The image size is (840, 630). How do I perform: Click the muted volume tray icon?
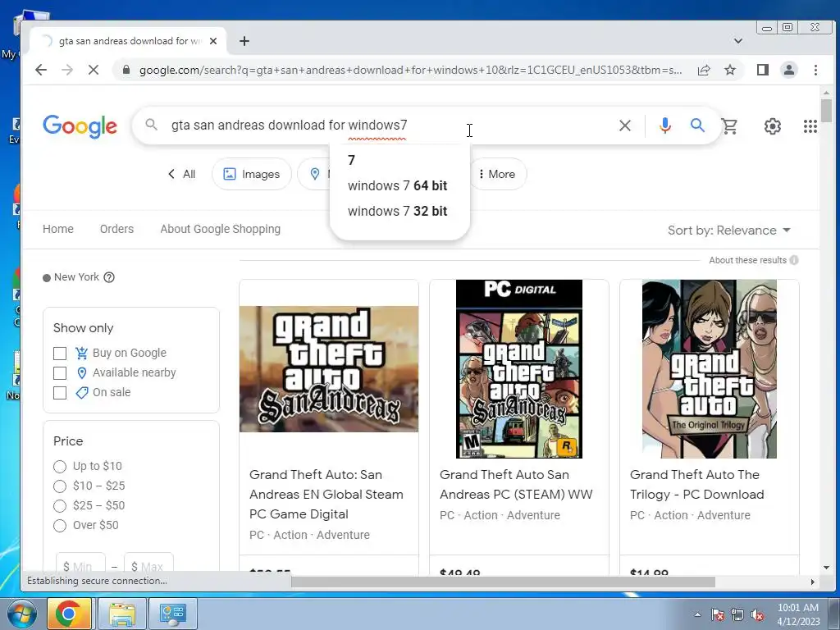pyautogui.click(x=757, y=615)
